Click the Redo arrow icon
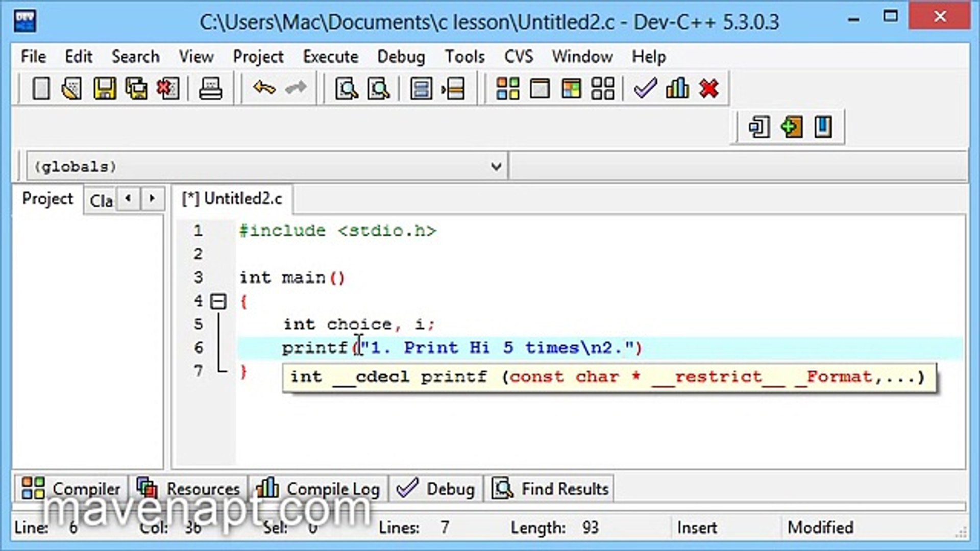The width and height of the screenshot is (980, 551). click(x=296, y=88)
